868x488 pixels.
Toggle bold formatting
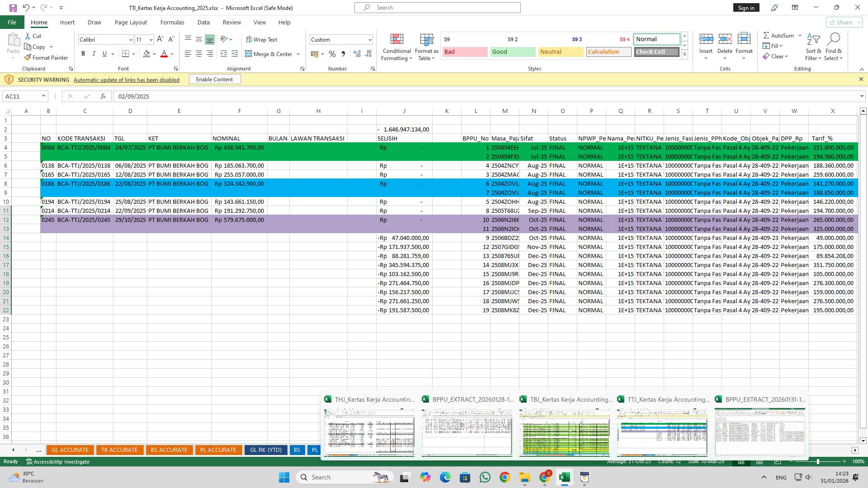(x=83, y=54)
